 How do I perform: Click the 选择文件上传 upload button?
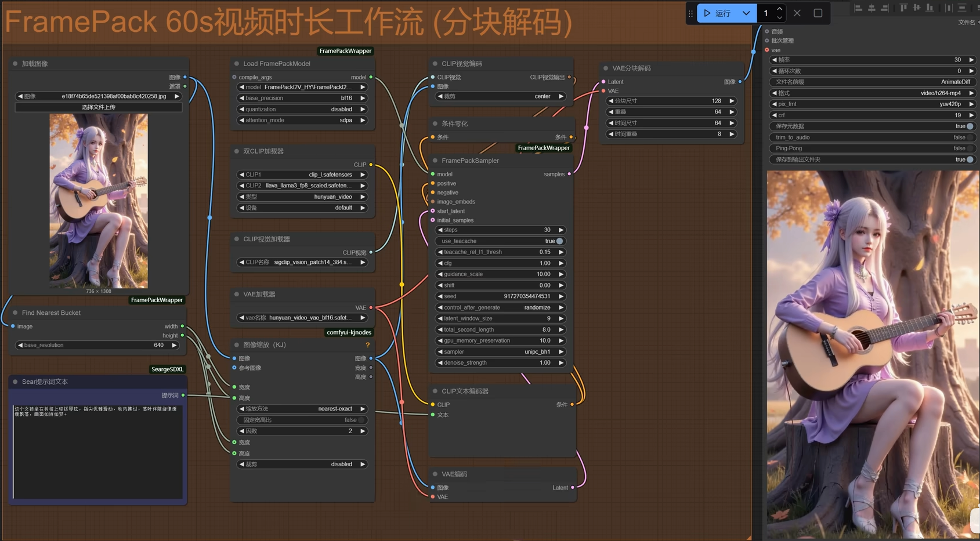click(99, 107)
